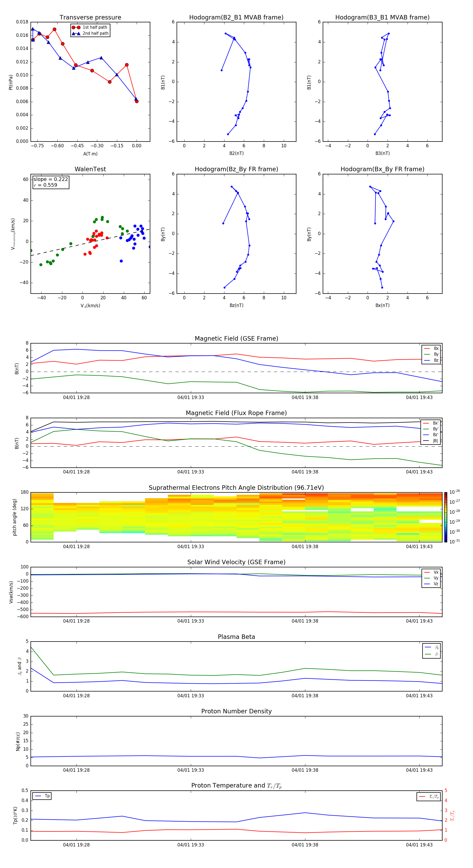Select 'Bz' in the GSE Frame legend
Screen dimensions: 473x868
pyautogui.click(x=431, y=360)
